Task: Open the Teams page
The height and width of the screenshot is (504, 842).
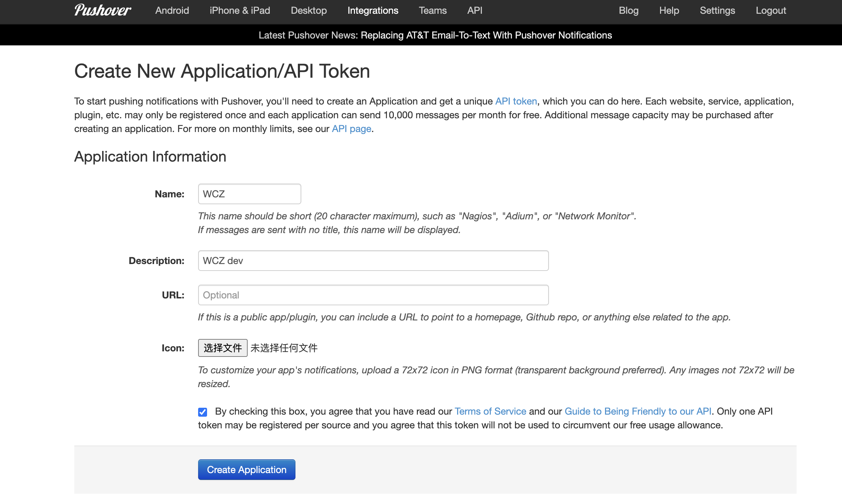Action: 432,10
